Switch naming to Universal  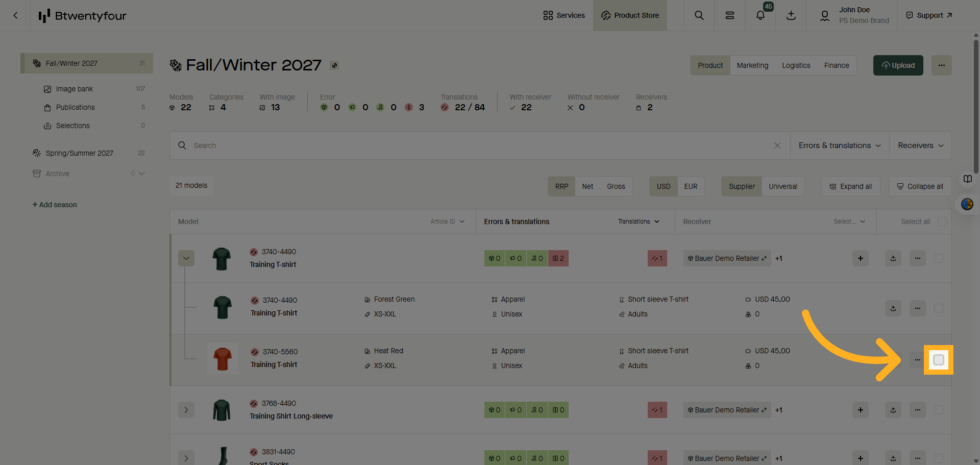[783, 186]
